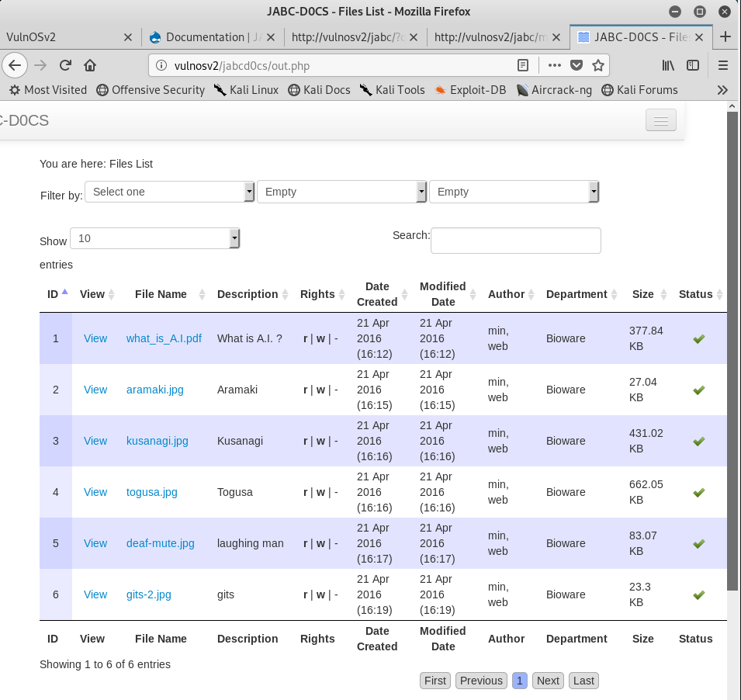Open Kali Tools bookmark
741x700 pixels.
pyautogui.click(x=393, y=90)
